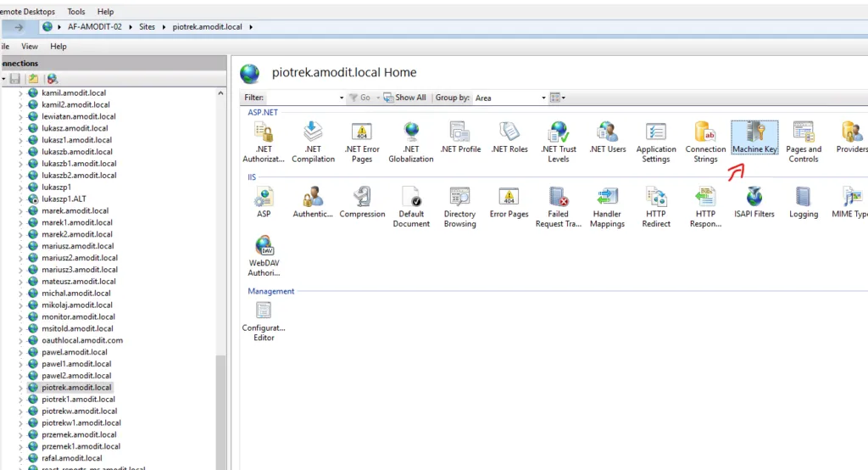Expand the lewiatan.amodit.local site node
This screenshot has height=470, width=868.
click(20, 117)
